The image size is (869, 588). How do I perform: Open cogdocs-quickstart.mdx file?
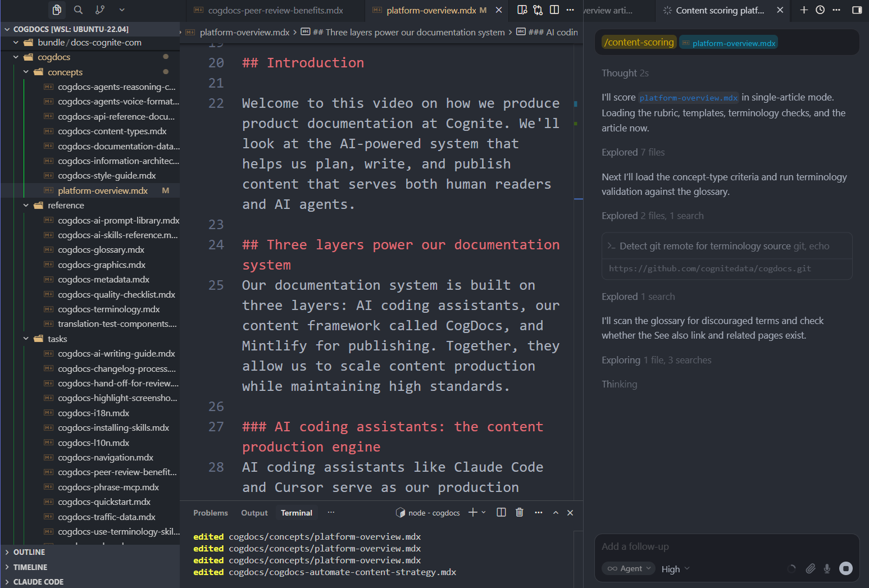104,502
